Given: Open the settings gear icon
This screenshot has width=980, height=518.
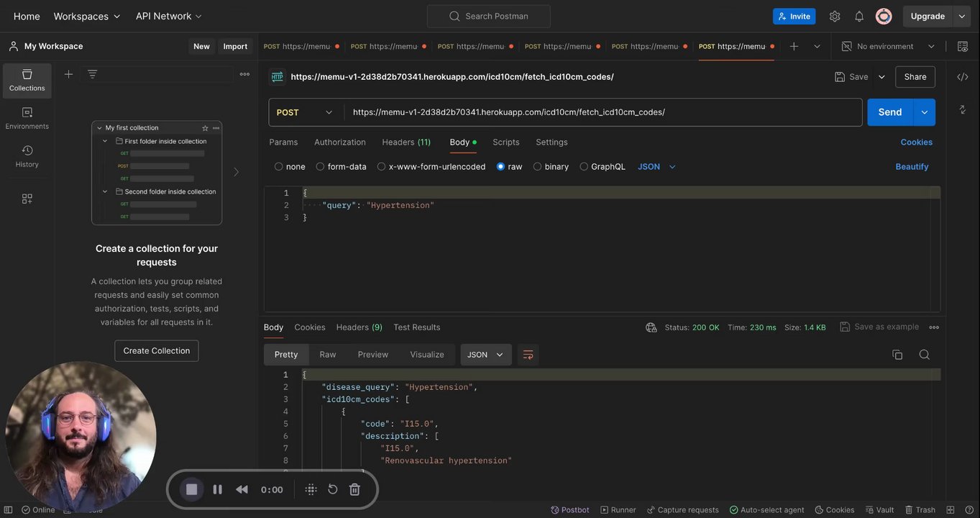Looking at the screenshot, I should (834, 16).
